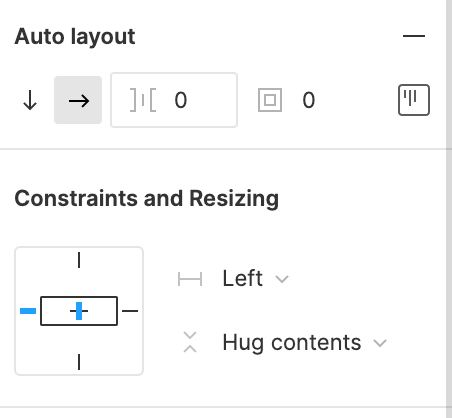Select horizontal auto layout direction arrow

click(78, 100)
